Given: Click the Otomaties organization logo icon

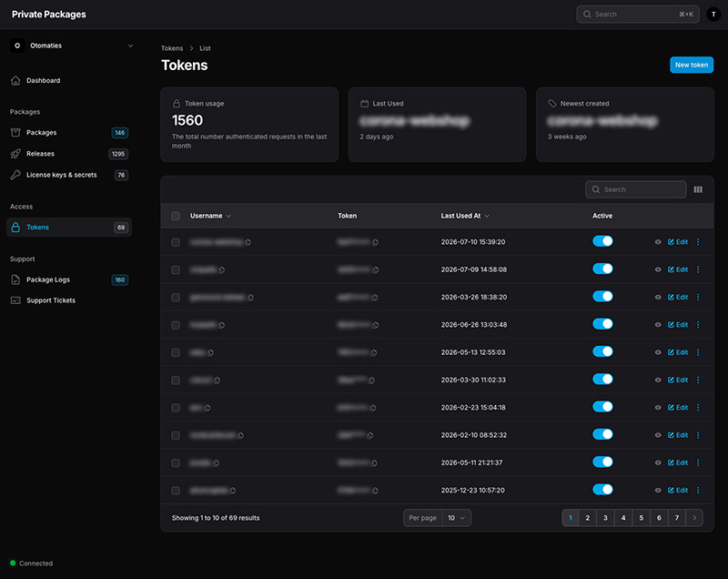Looking at the screenshot, I should coord(17,46).
